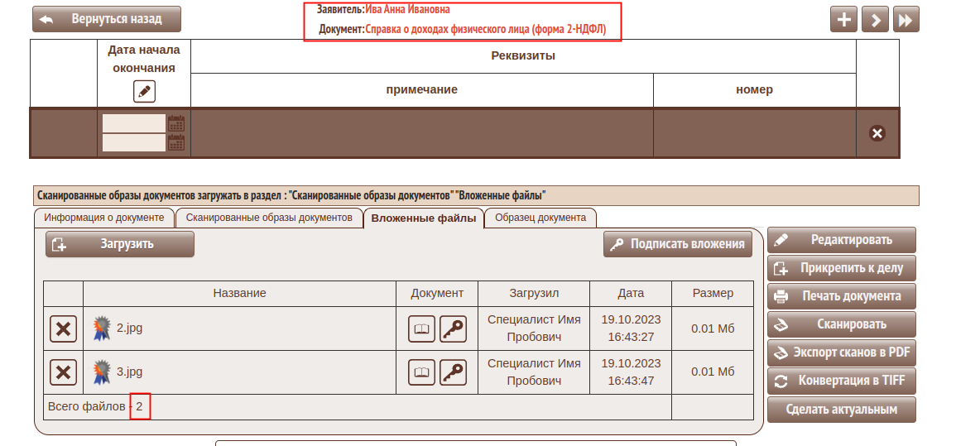This screenshot has width=980, height=446.
Task: Click the start date input field
Action: (x=133, y=123)
